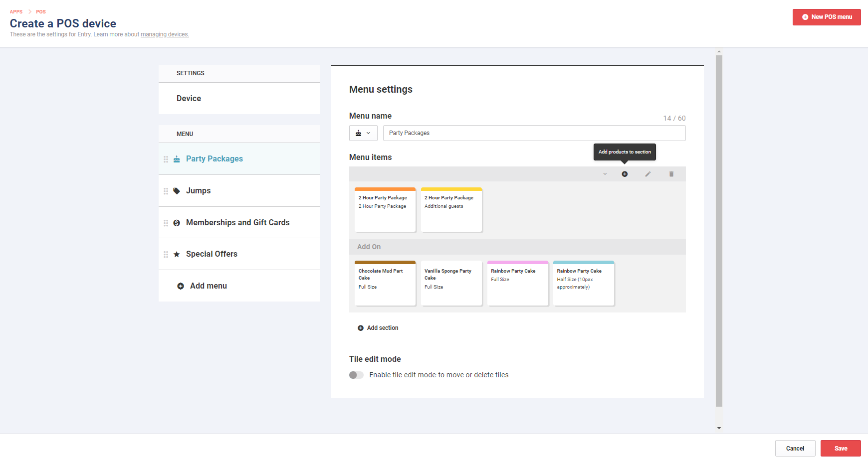Delete section using the trash icon
The height and width of the screenshot is (461, 868).
click(x=671, y=174)
